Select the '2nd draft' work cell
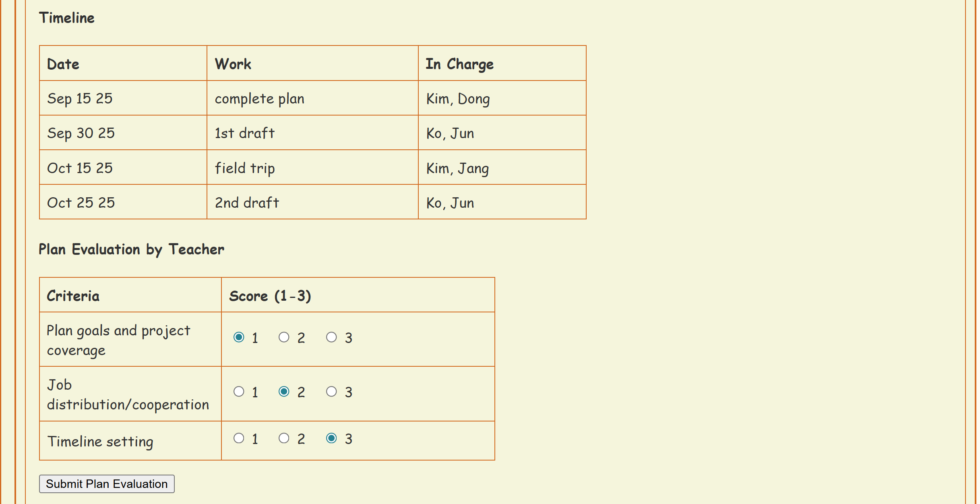Viewport: 980px width, 504px height. [247, 202]
